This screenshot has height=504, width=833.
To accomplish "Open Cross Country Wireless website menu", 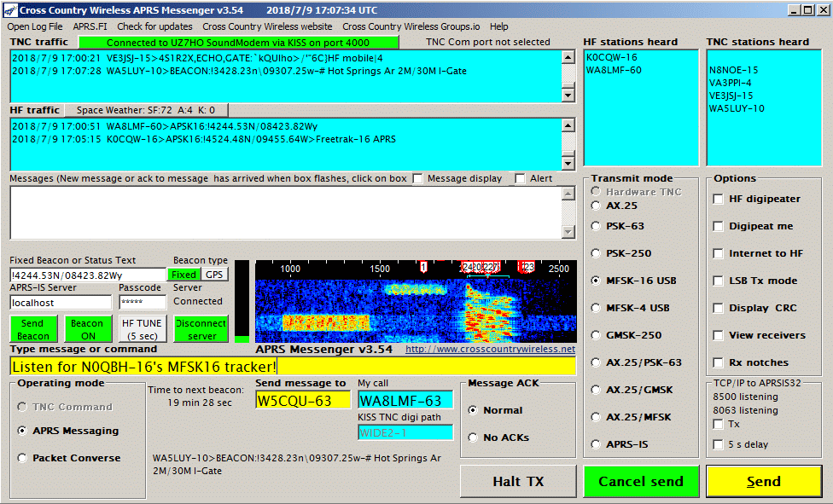I will [267, 26].
